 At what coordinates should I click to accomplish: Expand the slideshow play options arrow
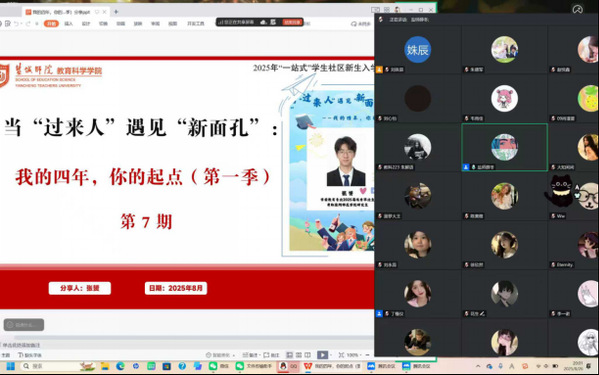click(330, 355)
